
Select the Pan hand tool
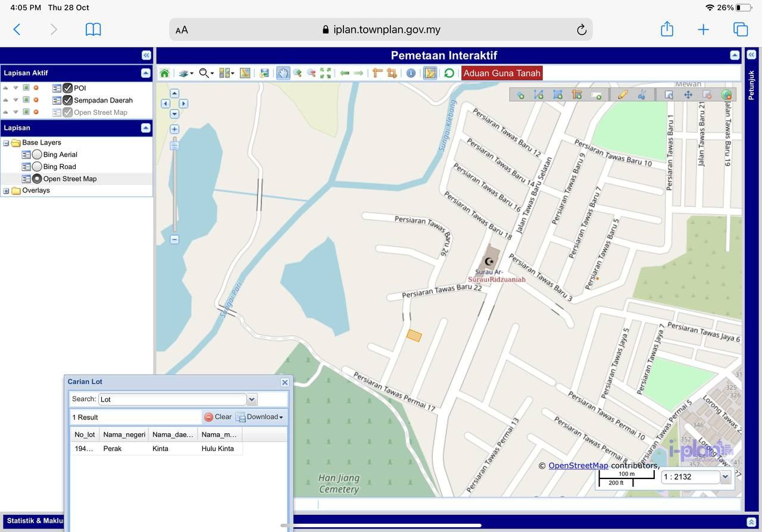283,73
